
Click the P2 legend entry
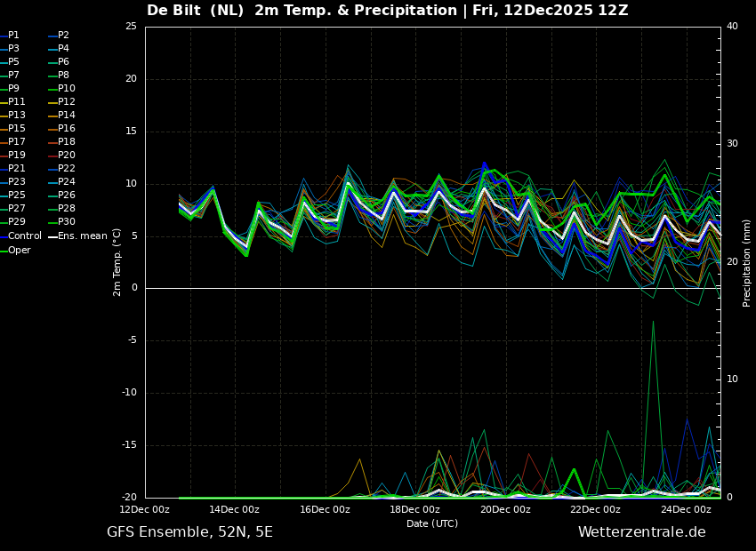tap(60, 36)
